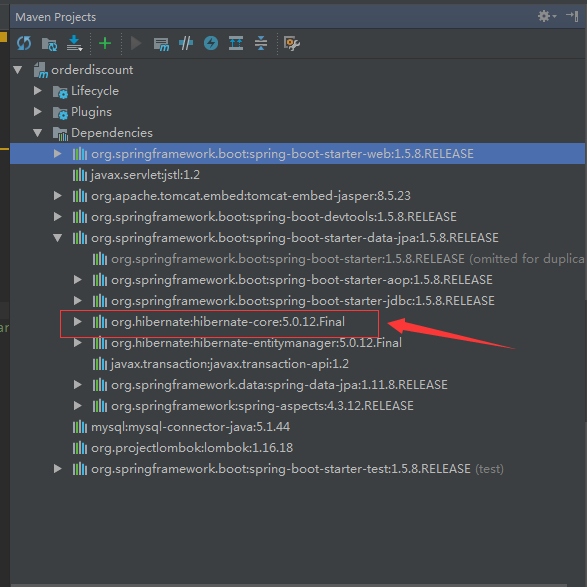The width and height of the screenshot is (587, 587).
Task: Select tomcat-embed-jasper:8.5.23 text
Action: tap(251, 196)
